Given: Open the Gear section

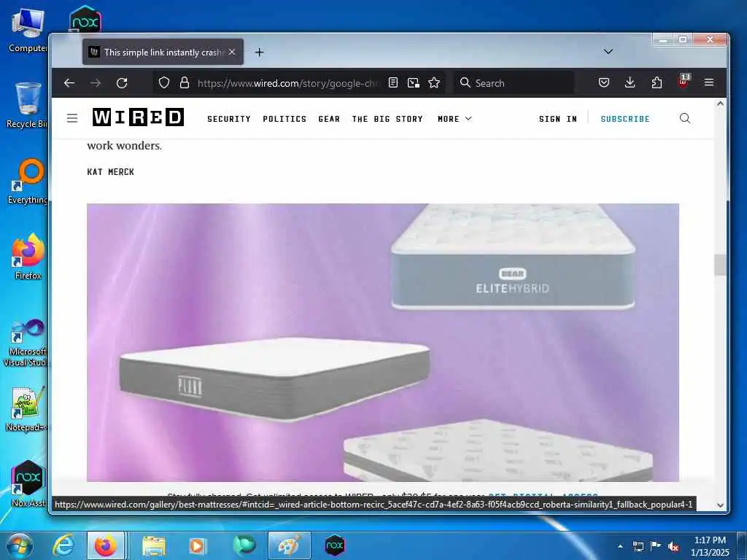Looking at the screenshot, I should coord(329,119).
